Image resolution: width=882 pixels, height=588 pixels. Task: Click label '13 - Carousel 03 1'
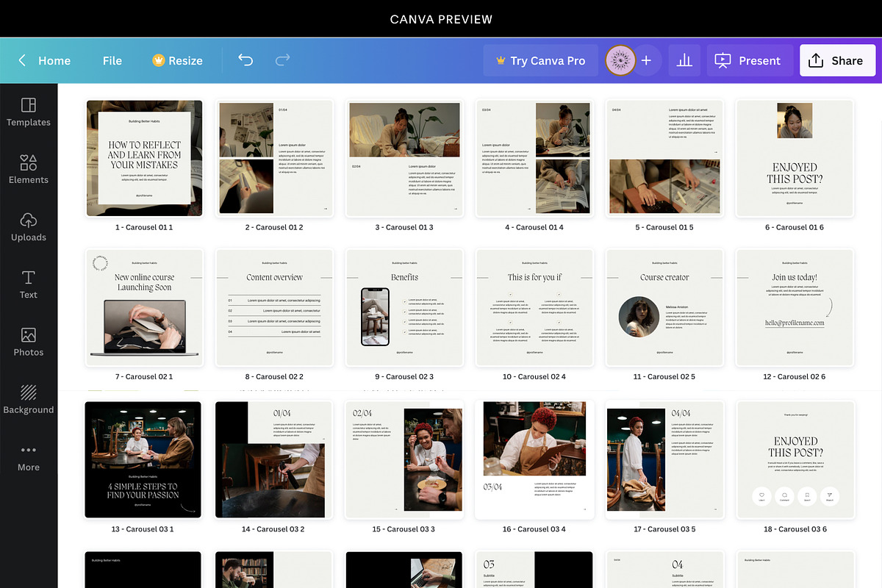coord(143,528)
